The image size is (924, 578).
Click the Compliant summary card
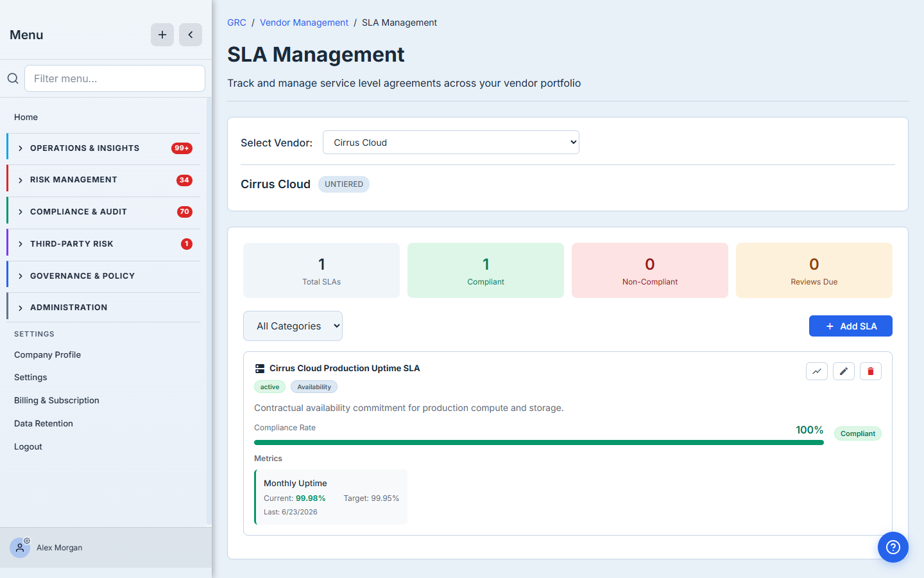click(486, 270)
